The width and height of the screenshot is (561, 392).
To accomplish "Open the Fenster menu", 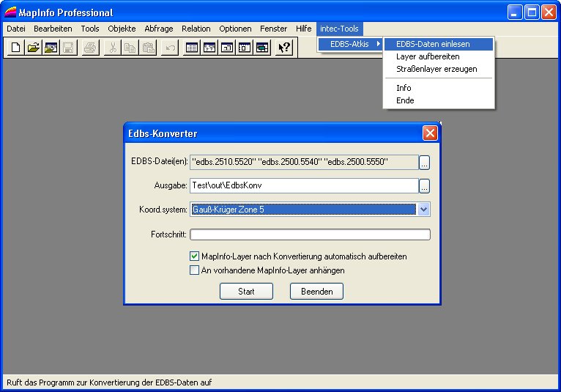I will coord(274,29).
